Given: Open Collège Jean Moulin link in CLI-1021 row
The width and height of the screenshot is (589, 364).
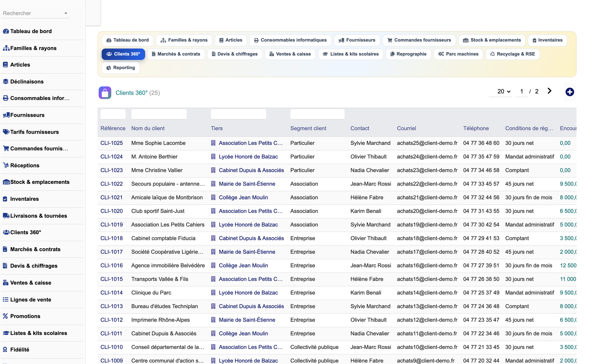Looking at the screenshot, I should [x=243, y=197].
